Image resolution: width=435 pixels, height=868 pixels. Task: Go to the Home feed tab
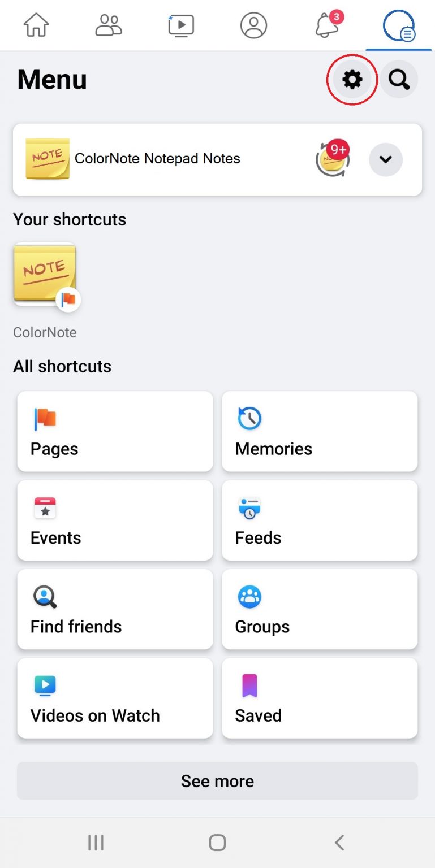(x=36, y=25)
